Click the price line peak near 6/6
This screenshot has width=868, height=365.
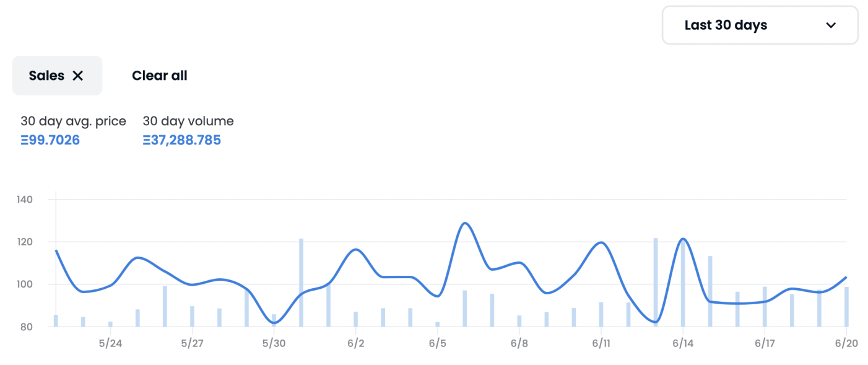click(464, 223)
